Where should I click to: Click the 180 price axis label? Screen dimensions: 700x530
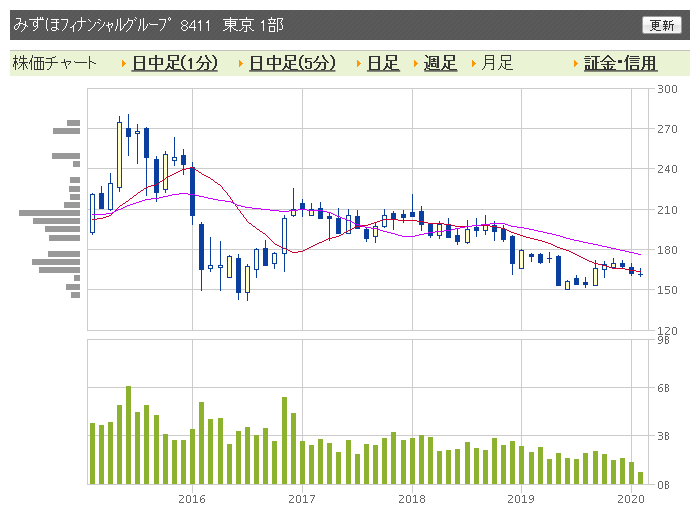coord(667,250)
